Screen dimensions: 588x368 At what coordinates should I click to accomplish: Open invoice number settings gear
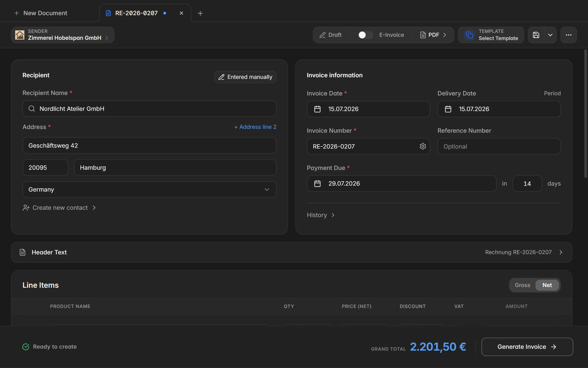423,146
